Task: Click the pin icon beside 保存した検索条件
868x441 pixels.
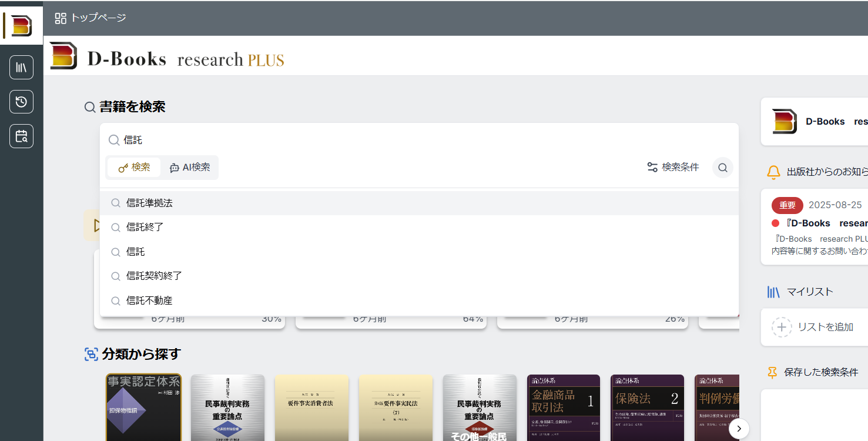Action: tap(773, 373)
